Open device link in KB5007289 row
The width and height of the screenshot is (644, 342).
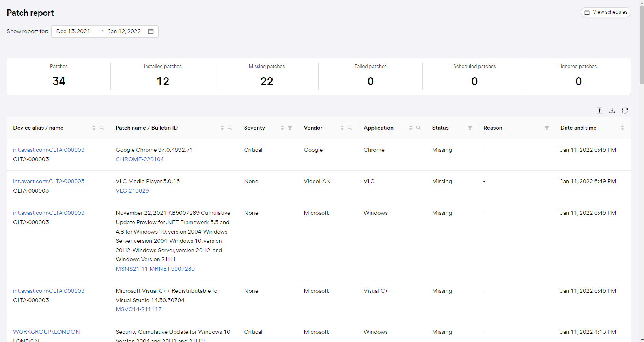49,213
